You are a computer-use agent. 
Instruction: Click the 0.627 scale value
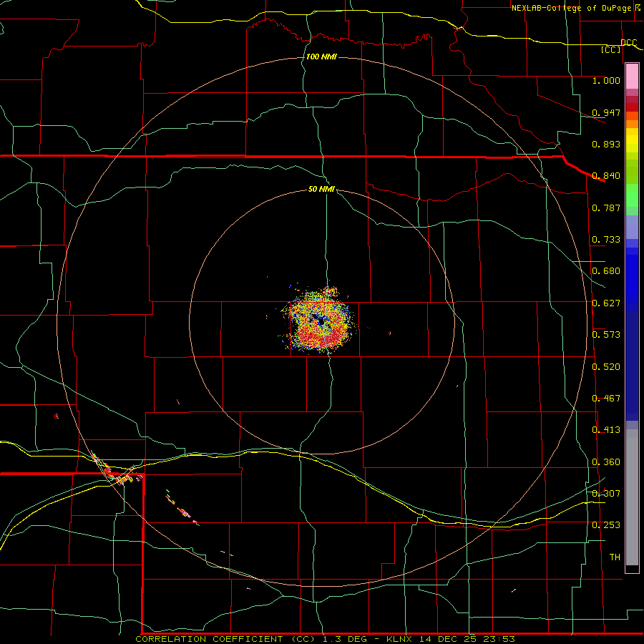tap(606, 303)
